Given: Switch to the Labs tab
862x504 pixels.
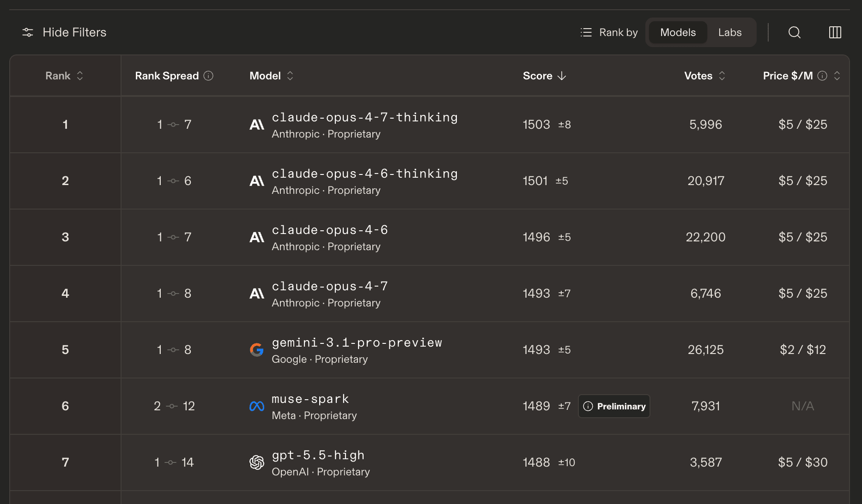Looking at the screenshot, I should 729,32.
